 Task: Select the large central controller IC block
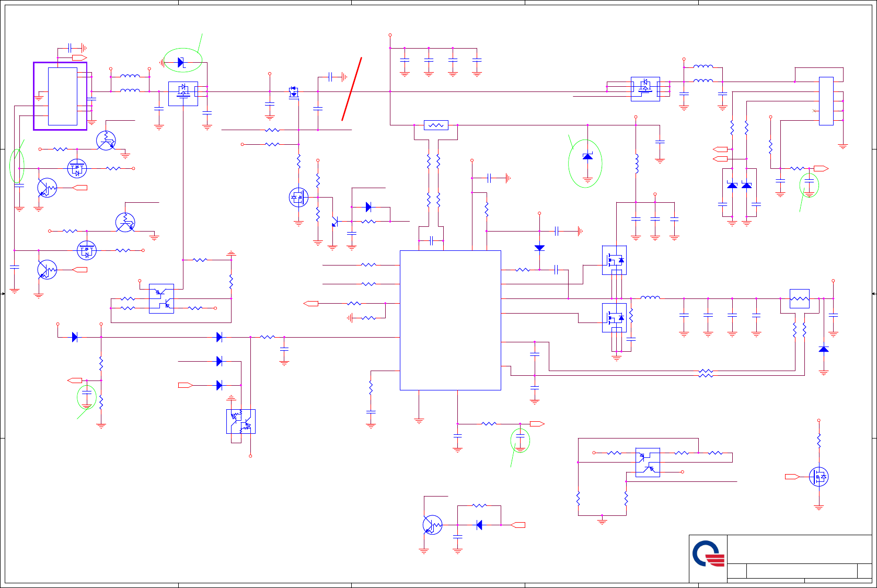pos(451,320)
